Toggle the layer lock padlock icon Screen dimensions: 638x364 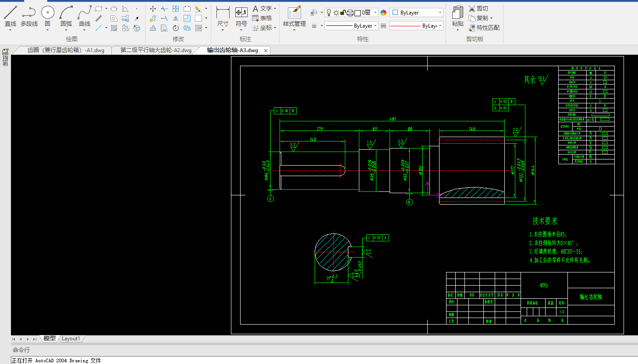click(343, 13)
